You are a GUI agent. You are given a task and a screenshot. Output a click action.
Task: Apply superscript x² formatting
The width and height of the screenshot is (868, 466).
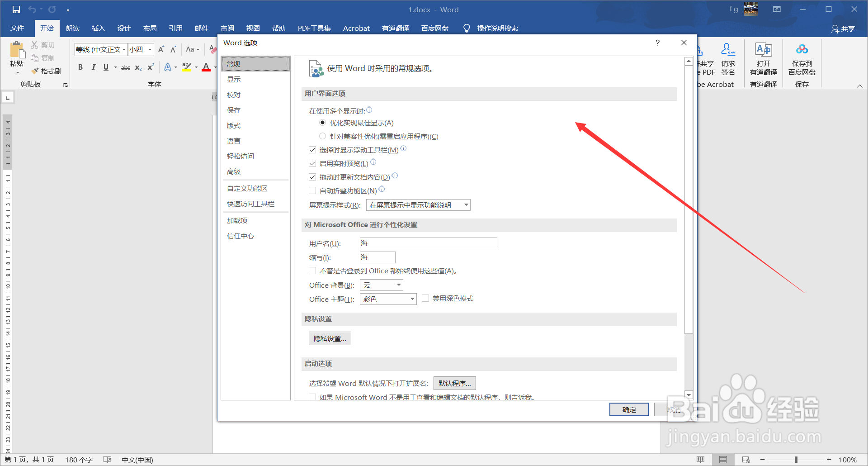pos(151,67)
